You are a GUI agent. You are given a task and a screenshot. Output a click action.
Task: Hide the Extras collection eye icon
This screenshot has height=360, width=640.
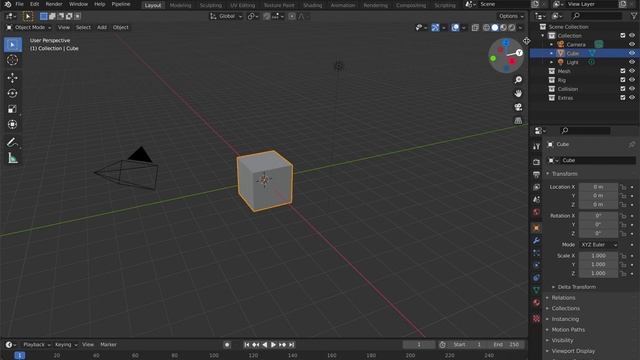pyautogui.click(x=632, y=98)
